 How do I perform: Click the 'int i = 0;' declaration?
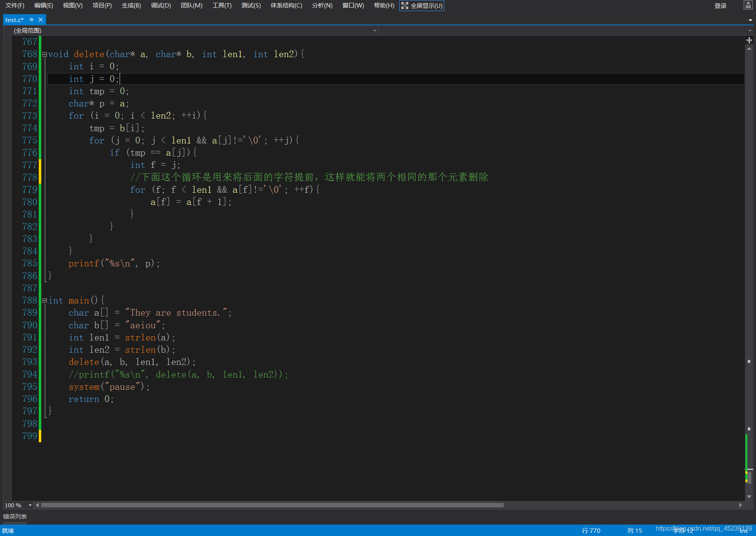[x=94, y=66]
